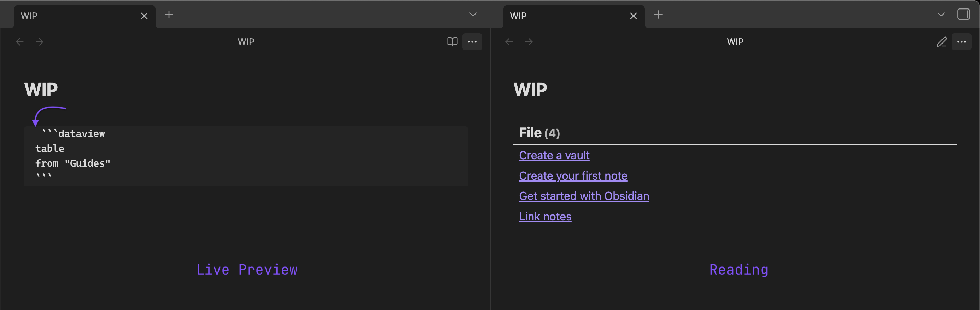Open more options menu in left pane
This screenshot has width=980, height=310.
click(472, 41)
